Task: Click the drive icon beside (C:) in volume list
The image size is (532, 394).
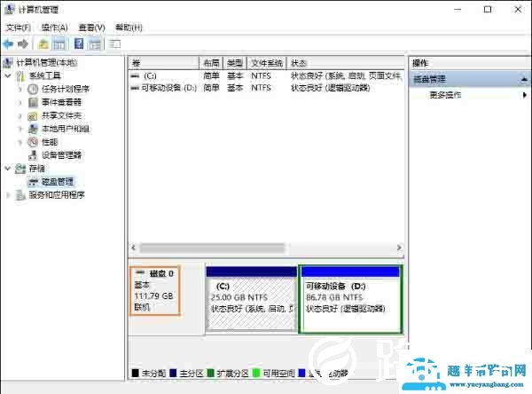Action: coord(135,75)
